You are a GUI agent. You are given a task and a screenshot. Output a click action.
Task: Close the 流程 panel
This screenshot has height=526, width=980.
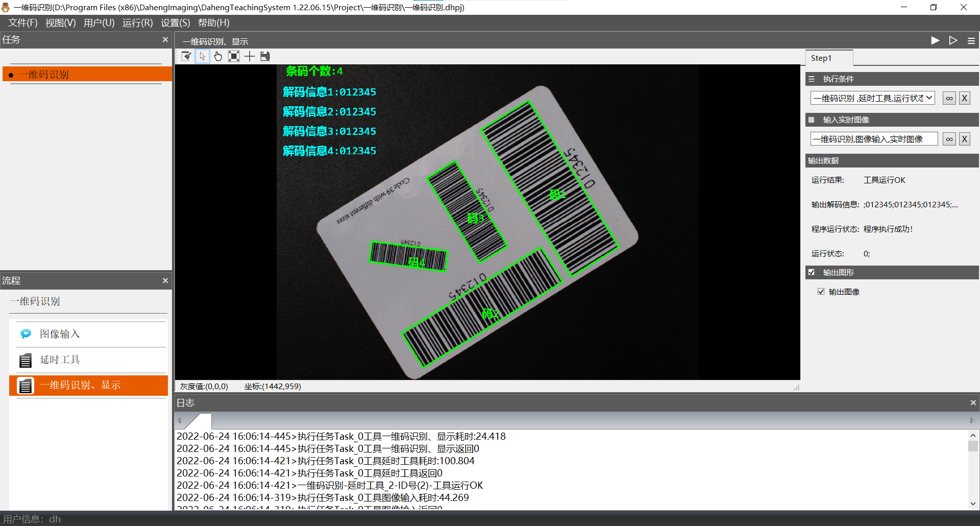165,281
